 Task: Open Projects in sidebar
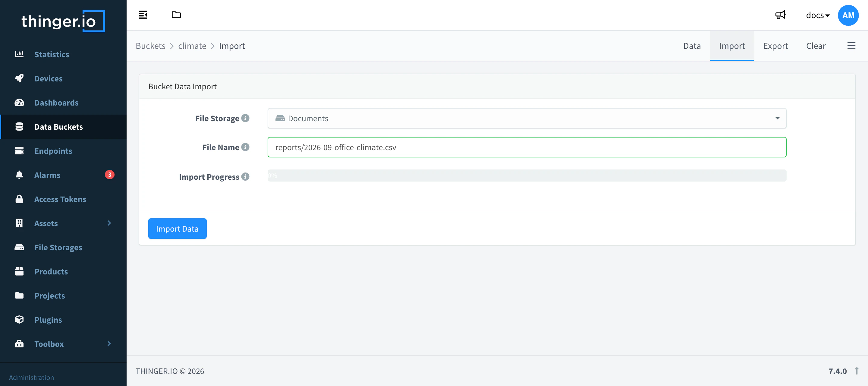click(x=63, y=295)
